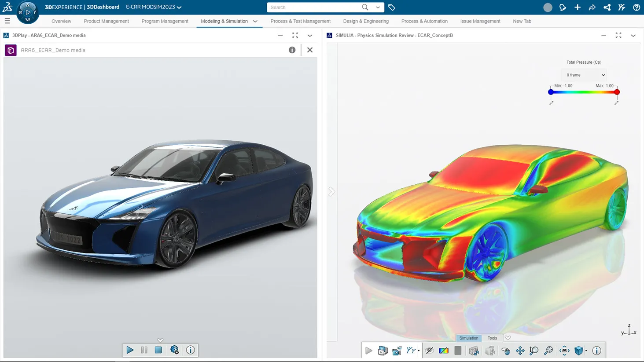Select the fit-all zoom tool in SIMULIA
The image size is (644, 362).
click(x=548, y=351)
